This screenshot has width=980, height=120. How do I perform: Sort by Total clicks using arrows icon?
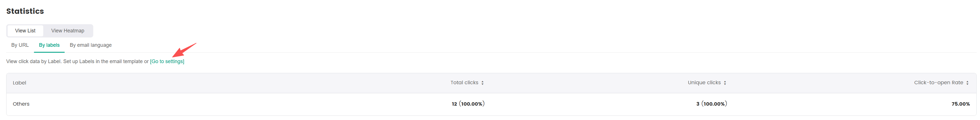(x=482, y=83)
